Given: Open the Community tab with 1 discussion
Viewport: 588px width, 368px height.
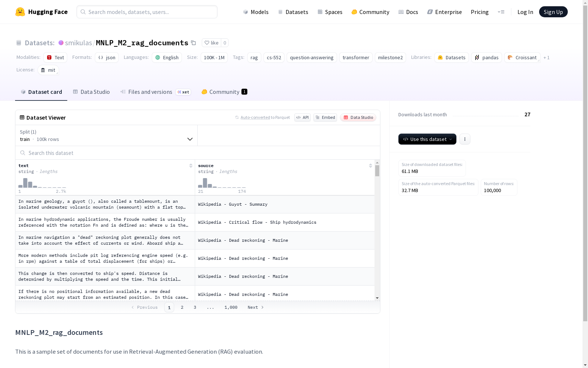Looking at the screenshot, I should click(x=224, y=92).
